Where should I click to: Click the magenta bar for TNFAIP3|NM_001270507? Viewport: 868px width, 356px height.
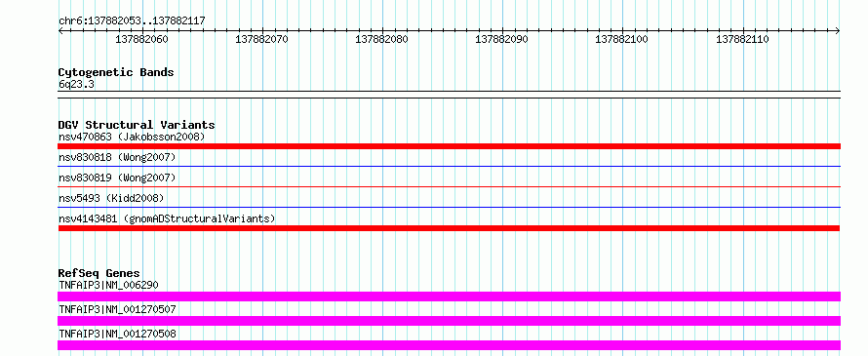tap(449, 321)
